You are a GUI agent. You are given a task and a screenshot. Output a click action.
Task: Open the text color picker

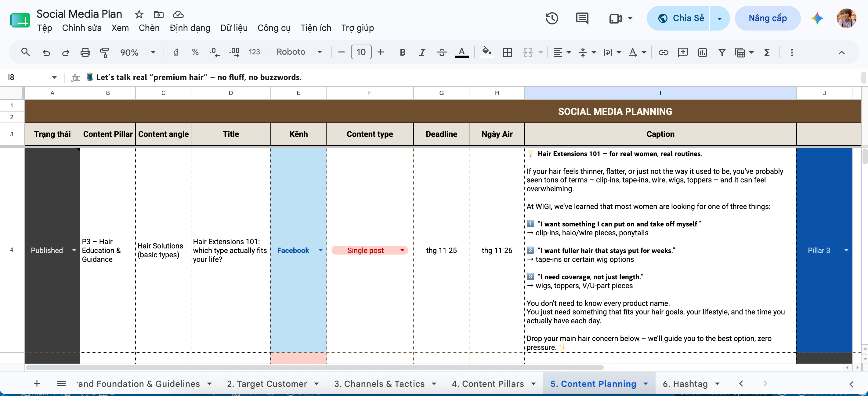(462, 52)
